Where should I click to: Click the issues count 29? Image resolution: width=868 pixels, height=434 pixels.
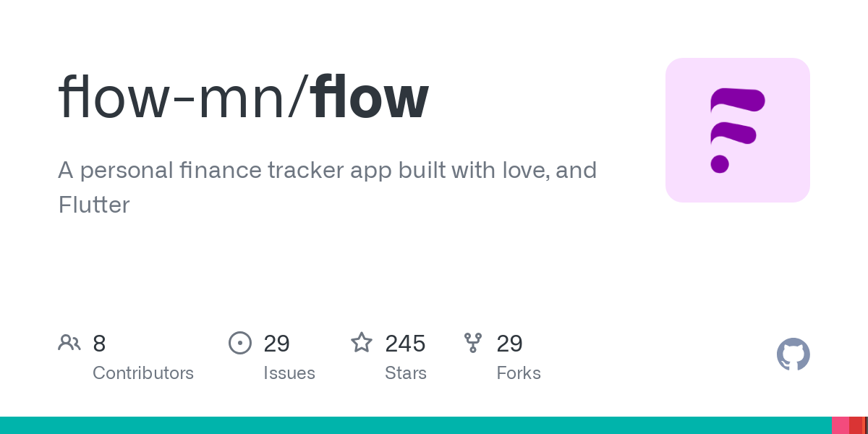coord(276,343)
